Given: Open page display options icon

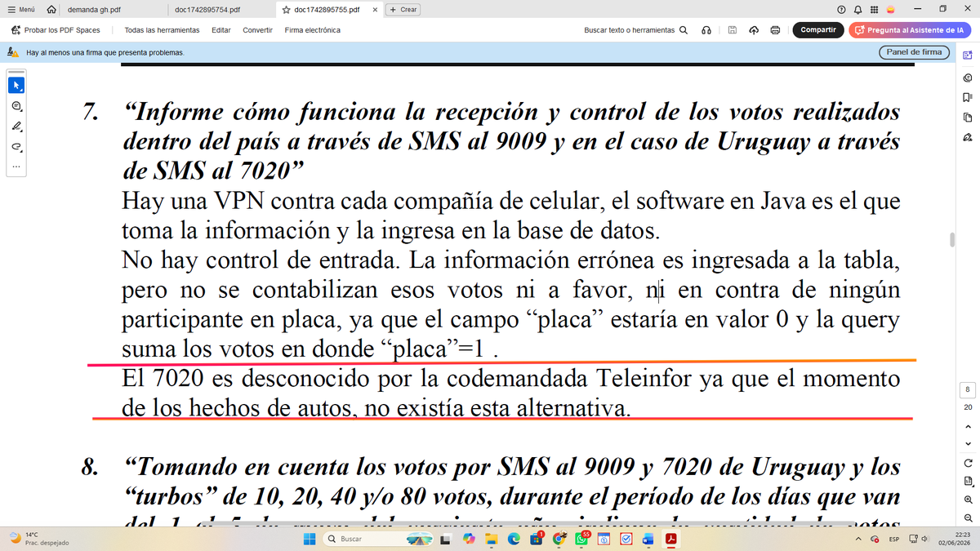Looking at the screenshot, I should (x=968, y=481).
